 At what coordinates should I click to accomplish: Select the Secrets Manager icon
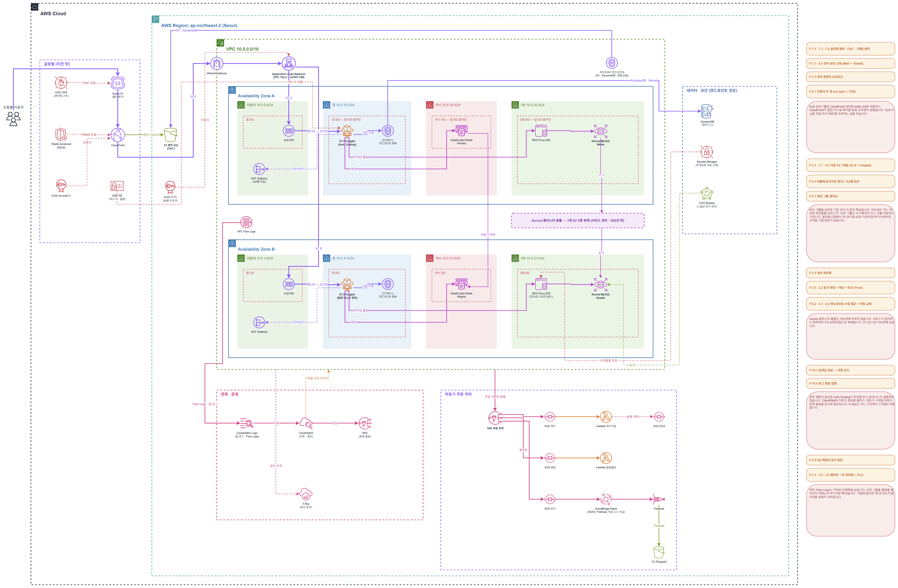coord(707,152)
